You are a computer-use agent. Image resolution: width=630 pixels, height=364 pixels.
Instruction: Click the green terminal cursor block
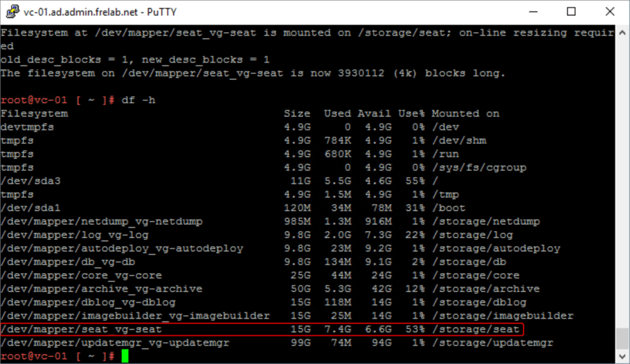125,357
